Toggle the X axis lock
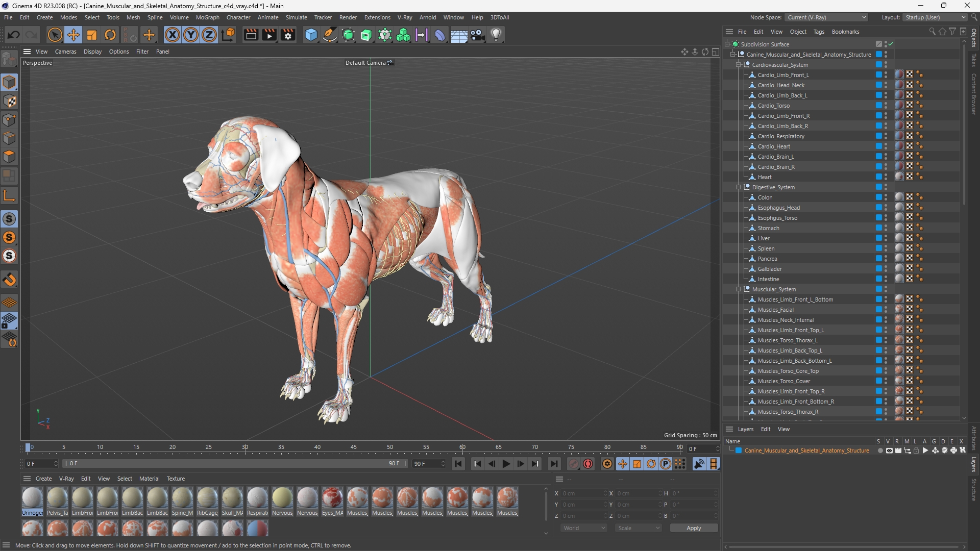The image size is (980, 551). coord(173,35)
